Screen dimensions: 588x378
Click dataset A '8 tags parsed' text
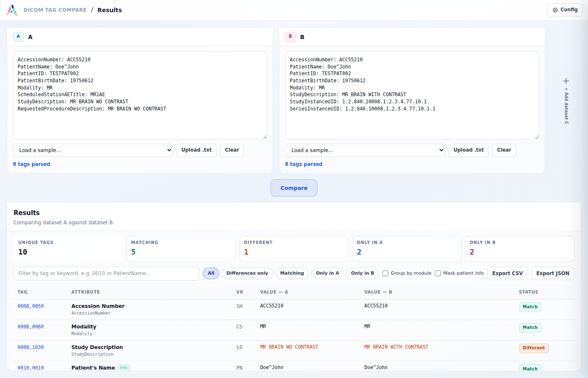click(x=31, y=164)
